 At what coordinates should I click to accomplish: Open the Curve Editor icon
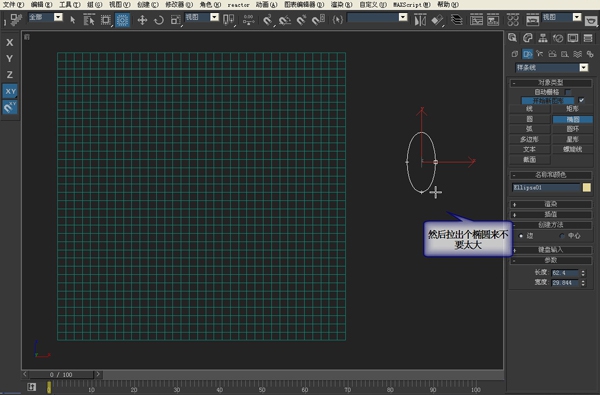pyautogui.click(x=476, y=20)
